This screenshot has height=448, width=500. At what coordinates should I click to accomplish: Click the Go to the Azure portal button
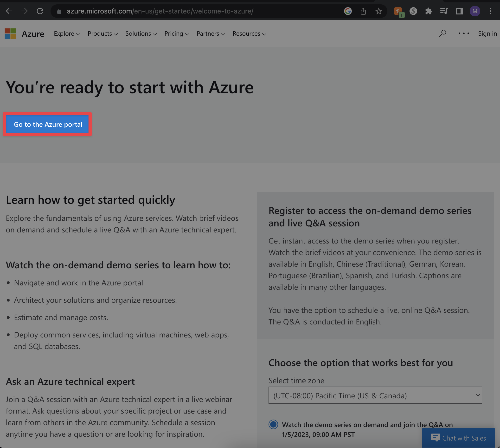(48, 124)
